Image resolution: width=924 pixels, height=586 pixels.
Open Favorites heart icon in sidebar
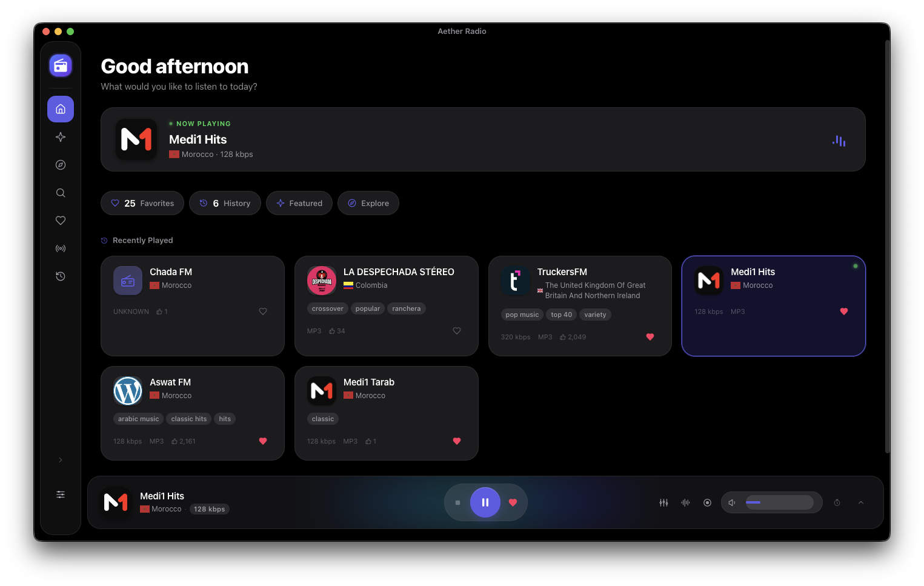(61, 221)
